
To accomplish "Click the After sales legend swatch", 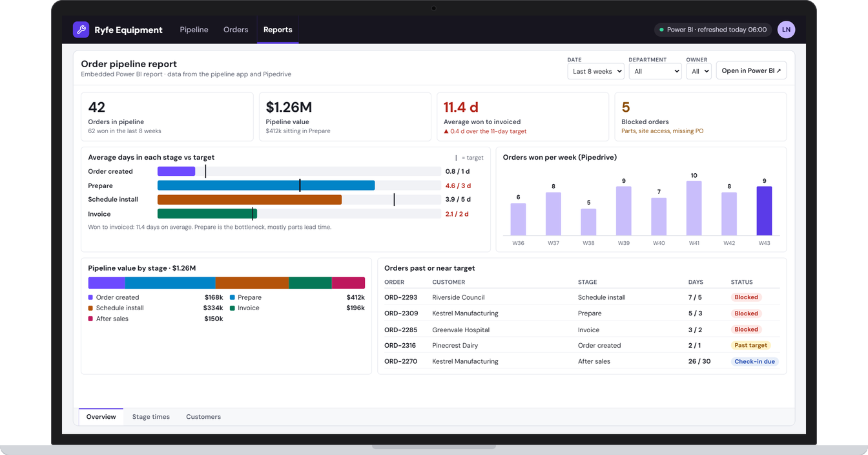I will [x=90, y=319].
